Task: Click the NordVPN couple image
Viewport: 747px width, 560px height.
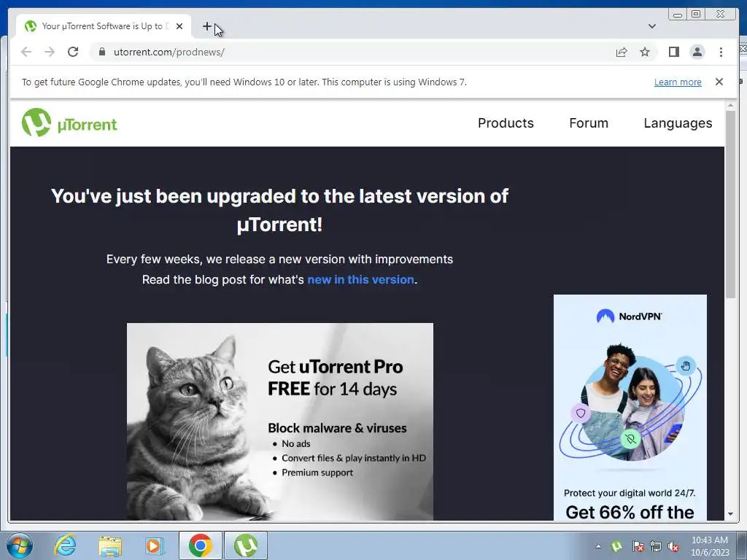Action: (630, 404)
